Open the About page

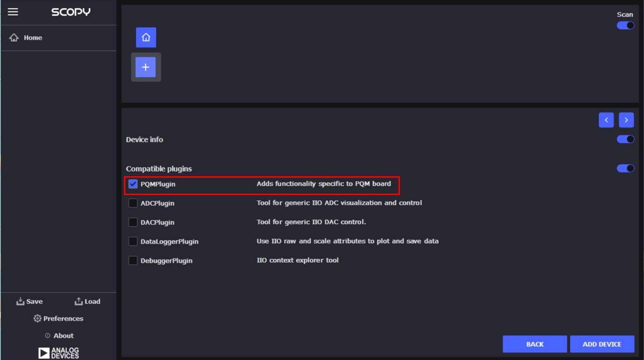[59, 336]
